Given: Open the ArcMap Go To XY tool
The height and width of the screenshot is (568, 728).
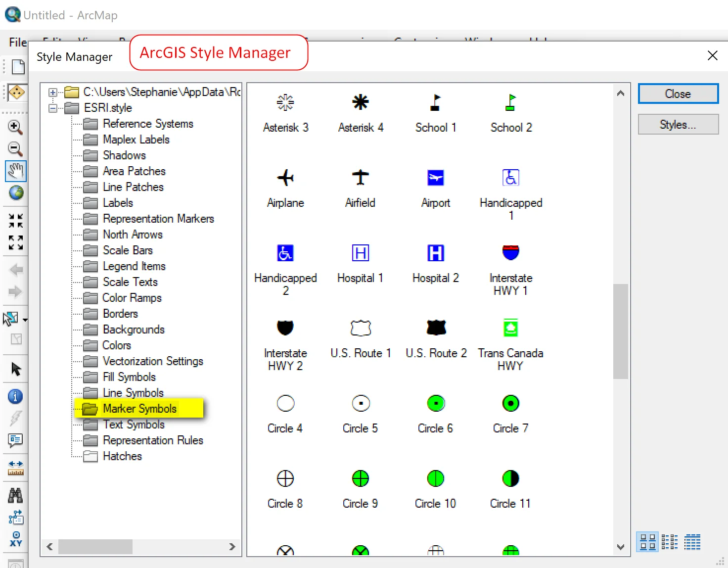Looking at the screenshot, I should tap(15, 539).
